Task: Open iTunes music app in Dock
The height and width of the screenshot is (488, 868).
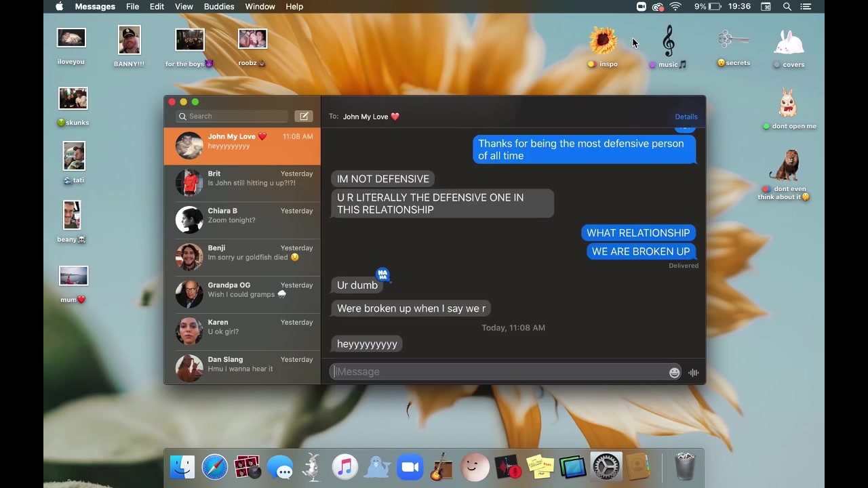Action: (344, 468)
